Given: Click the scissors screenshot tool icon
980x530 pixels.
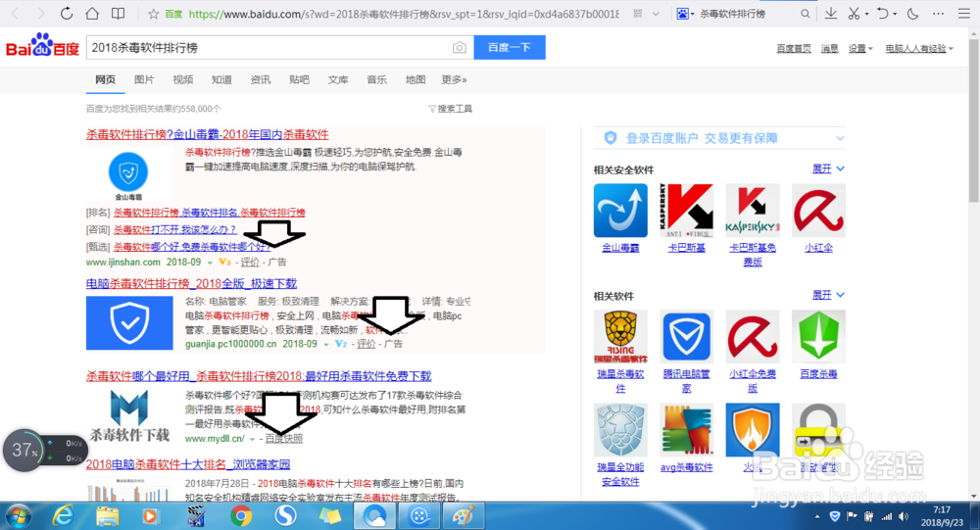Looking at the screenshot, I should click(x=854, y=13).
